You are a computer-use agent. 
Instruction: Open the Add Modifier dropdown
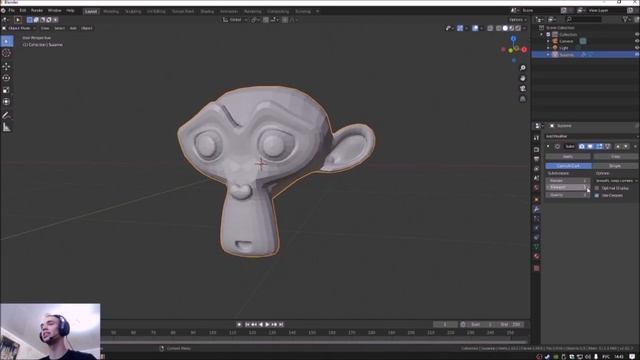point(591,136)
